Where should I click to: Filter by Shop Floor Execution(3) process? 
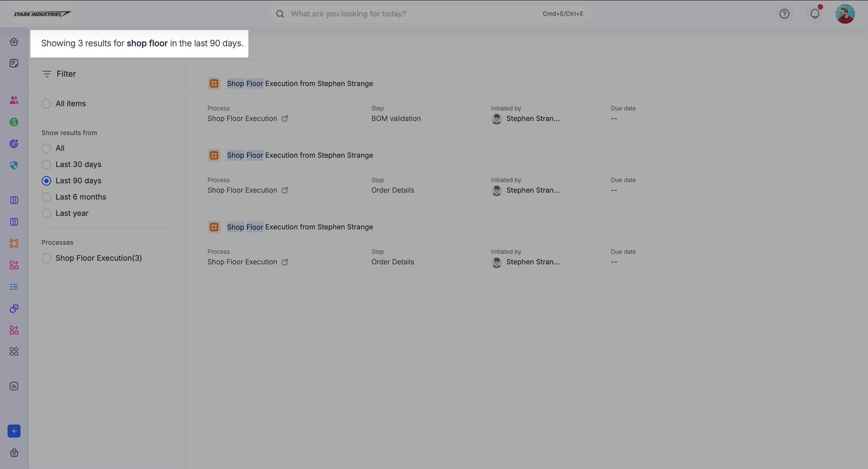(46, 258)
